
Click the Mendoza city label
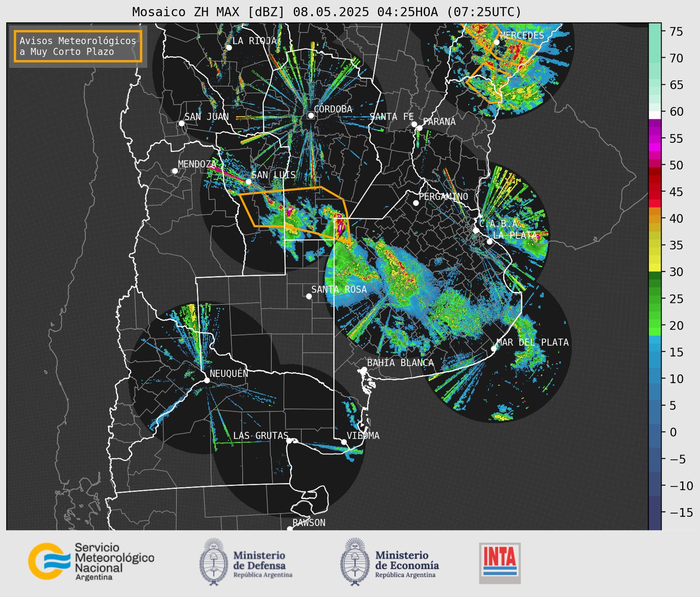tap(197, 164)
